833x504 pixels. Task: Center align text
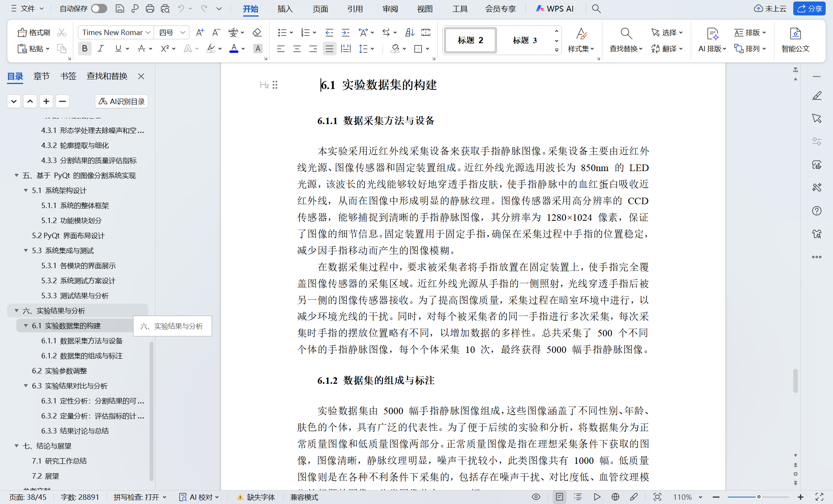point(297,49)
